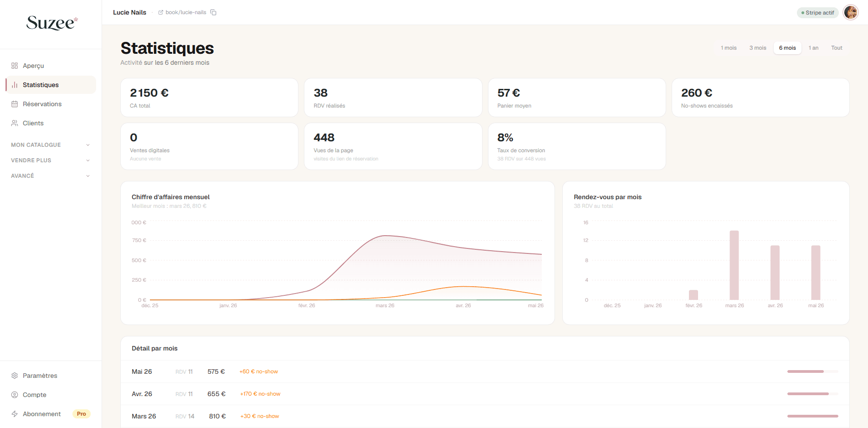Click the 655 € revenue value

pyautogui.click(x=216, y=394)
